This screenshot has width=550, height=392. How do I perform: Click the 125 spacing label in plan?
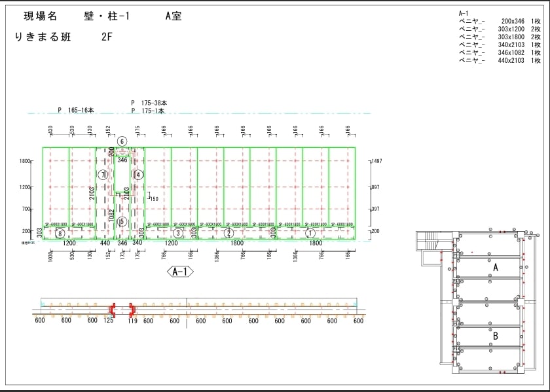pos(109,321)
